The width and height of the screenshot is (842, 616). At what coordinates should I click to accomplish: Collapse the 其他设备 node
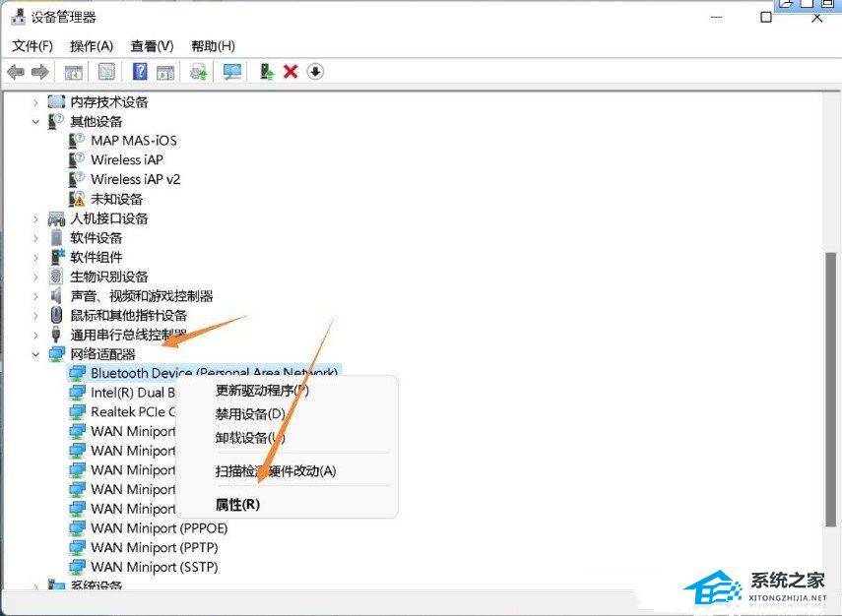coord(35,122)
